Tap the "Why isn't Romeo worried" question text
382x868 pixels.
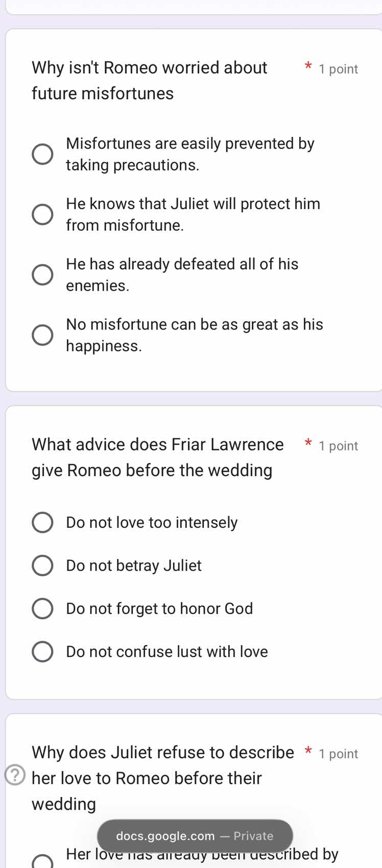click(149, 80)
